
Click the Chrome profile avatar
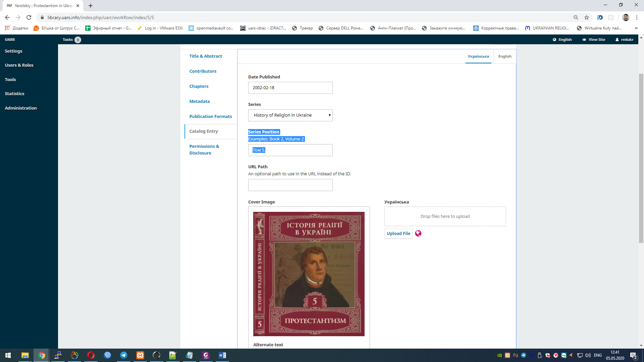point(626,17)
